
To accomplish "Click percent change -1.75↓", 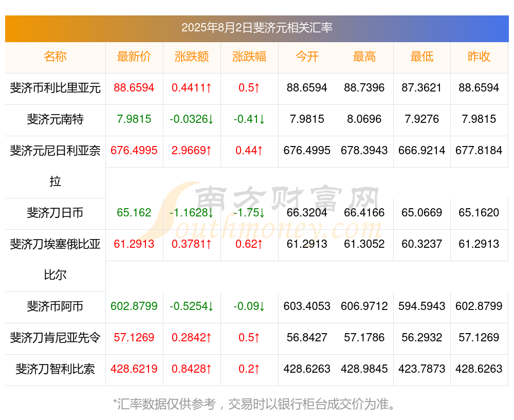I will pyautogui.click(x=249, y=212).
